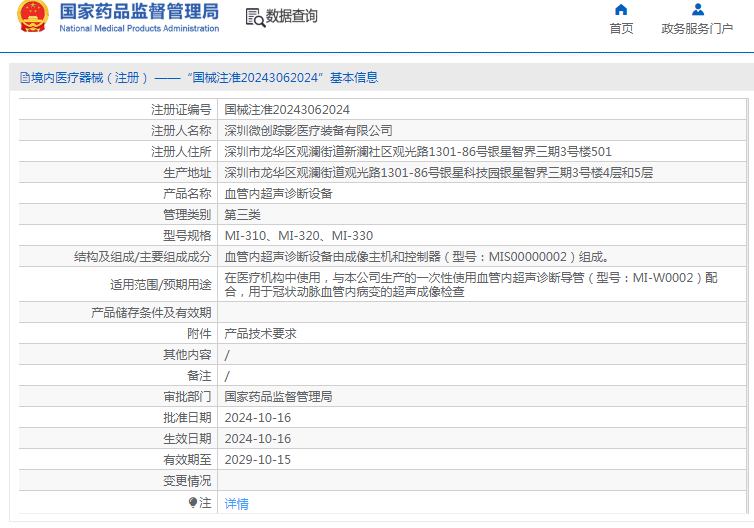This screenshot has height=528, width=754.
Task: Select 生效日期 value 2024-10-16
Action: point(258,439)
